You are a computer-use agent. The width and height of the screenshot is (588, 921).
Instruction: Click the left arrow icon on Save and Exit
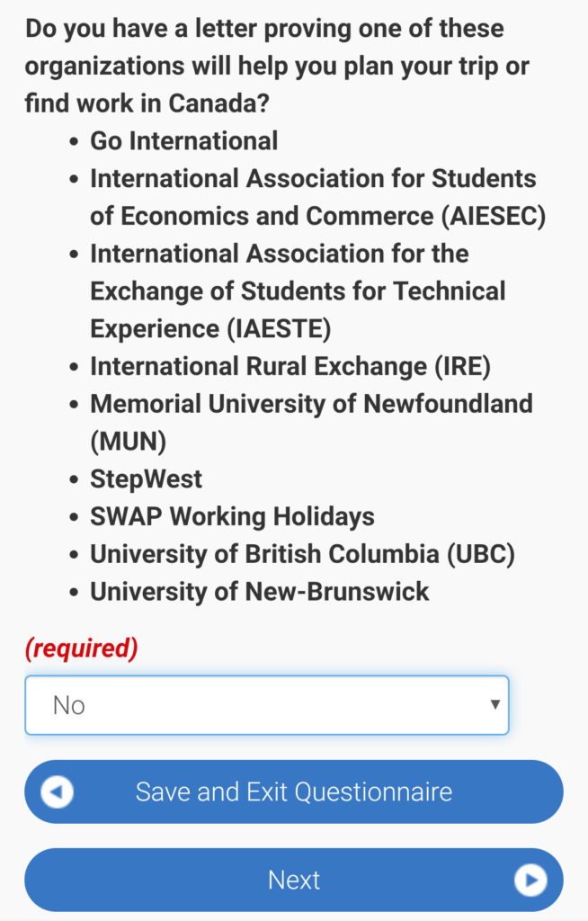58,792
